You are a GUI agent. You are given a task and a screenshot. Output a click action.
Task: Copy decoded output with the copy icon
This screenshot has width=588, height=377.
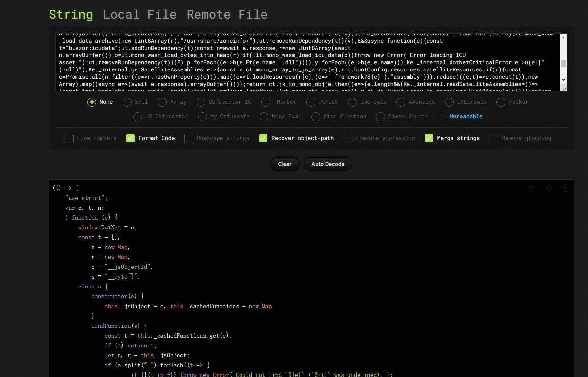pos(565,188)
